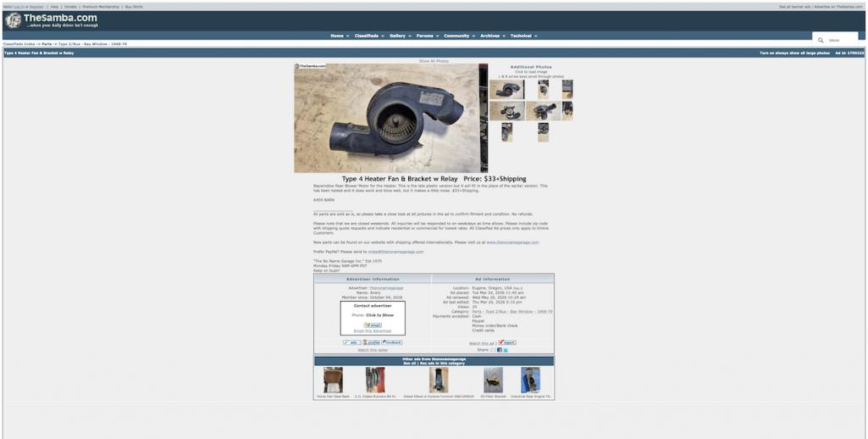Image resolution: width=868 pixels, height=439 pixels.
Task: Open Premium Membership link
Action: pyautogui.click(x=101, y=7)
